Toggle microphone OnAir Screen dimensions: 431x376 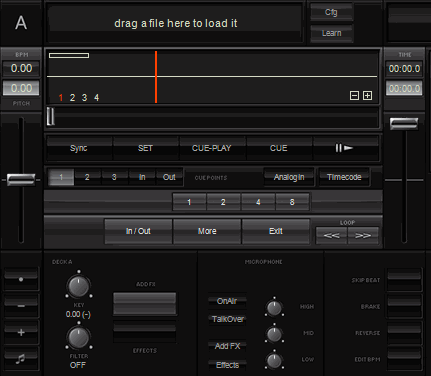pyautogui.click(x=227, y=301)
